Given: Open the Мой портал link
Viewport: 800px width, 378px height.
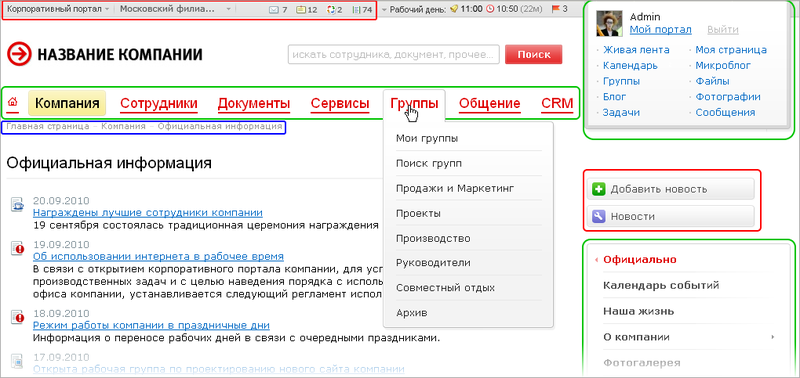Looking at the screenshot, I should [661, 30].
